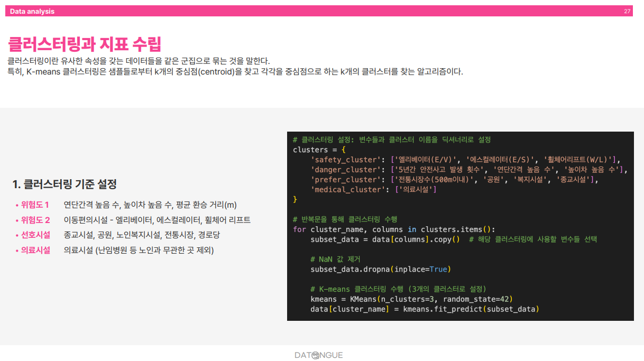Click the '5년간 안전사고 발생 횟수' string
This screenshot has height=361, width=644.
click(x=440, y=170)
